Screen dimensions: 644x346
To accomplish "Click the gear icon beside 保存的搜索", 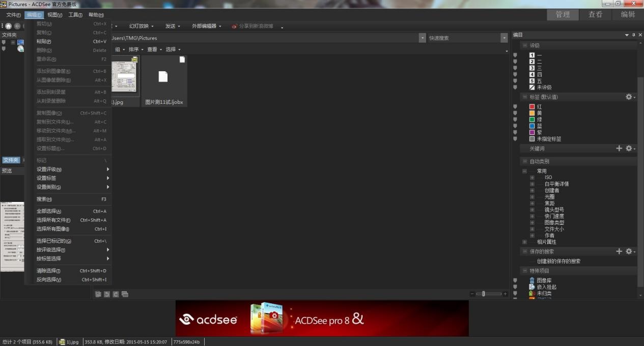I will coord(629,251).
